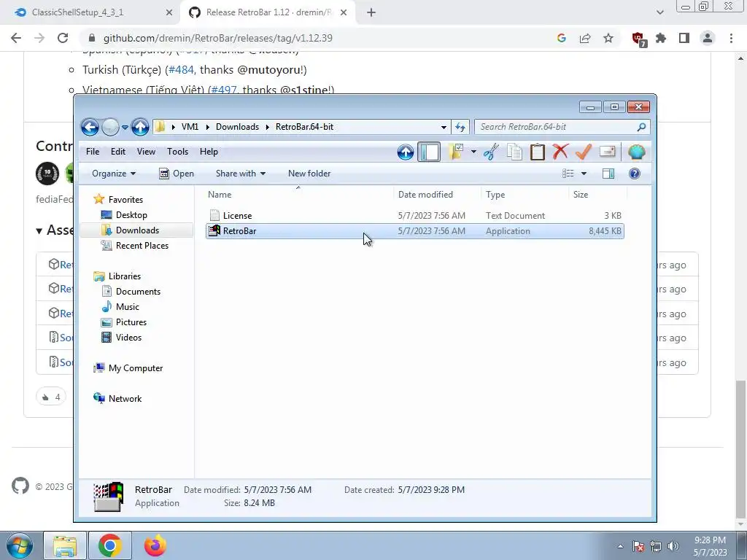Select the RetroBar application file
This screenshot has height=560, width=747.
point(414,231)
